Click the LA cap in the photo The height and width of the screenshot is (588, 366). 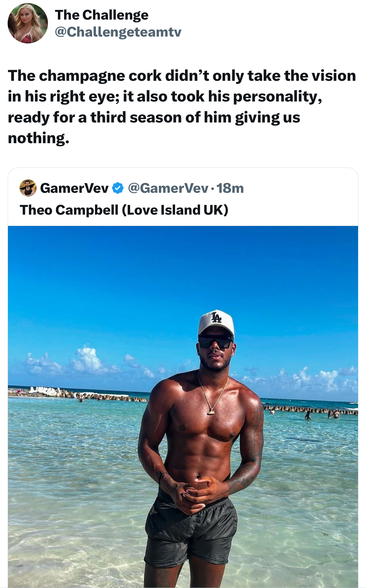(216, 323)
